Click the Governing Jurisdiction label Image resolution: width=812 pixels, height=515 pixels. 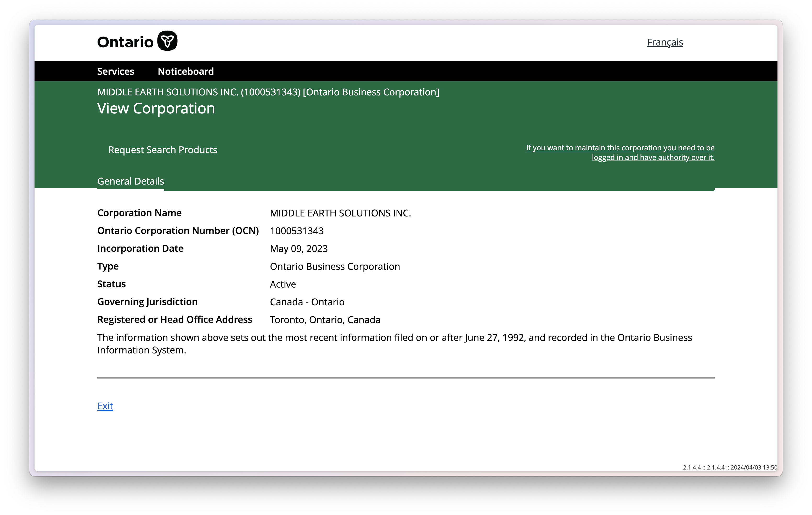click(147, 302)
